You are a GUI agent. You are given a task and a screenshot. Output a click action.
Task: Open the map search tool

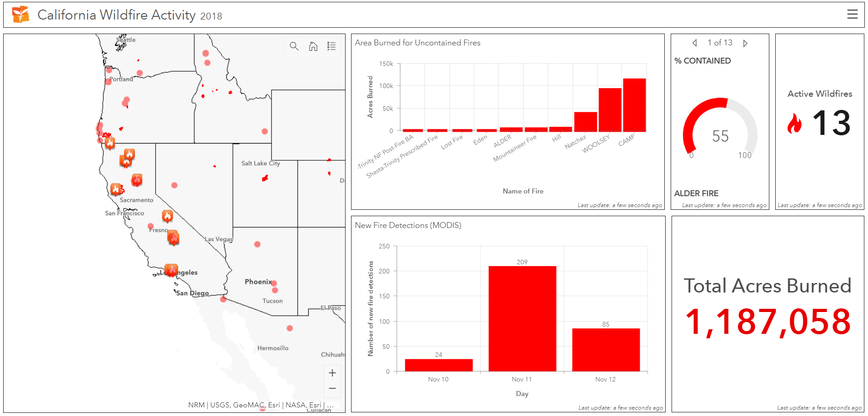[x=294, y=46]
